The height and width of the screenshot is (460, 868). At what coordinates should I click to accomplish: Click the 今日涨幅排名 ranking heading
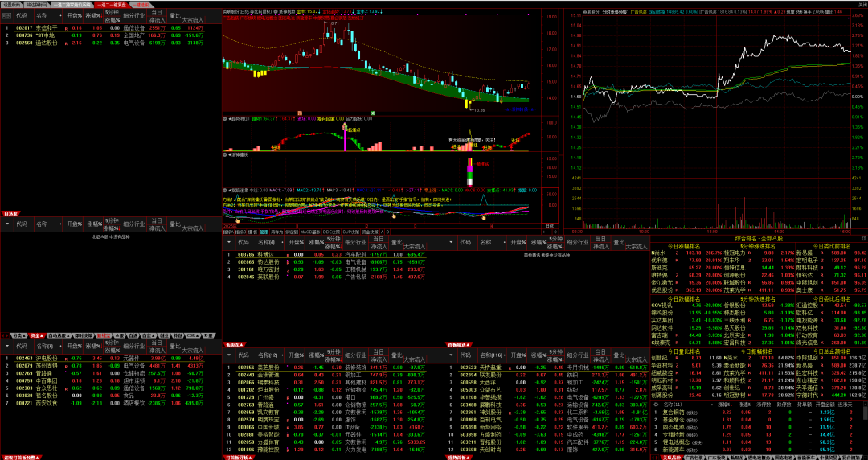(x=684, y=245)
